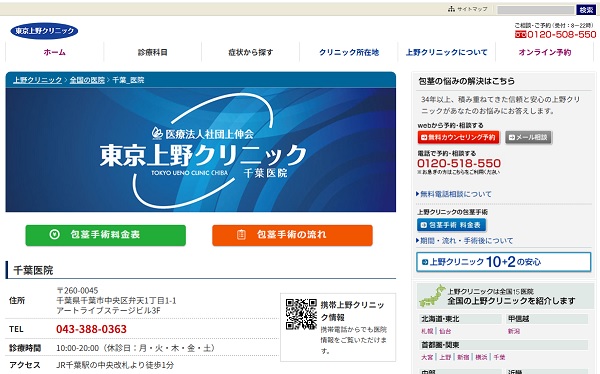Click arrow icon on メール相談 button

[x=512, y=137]
